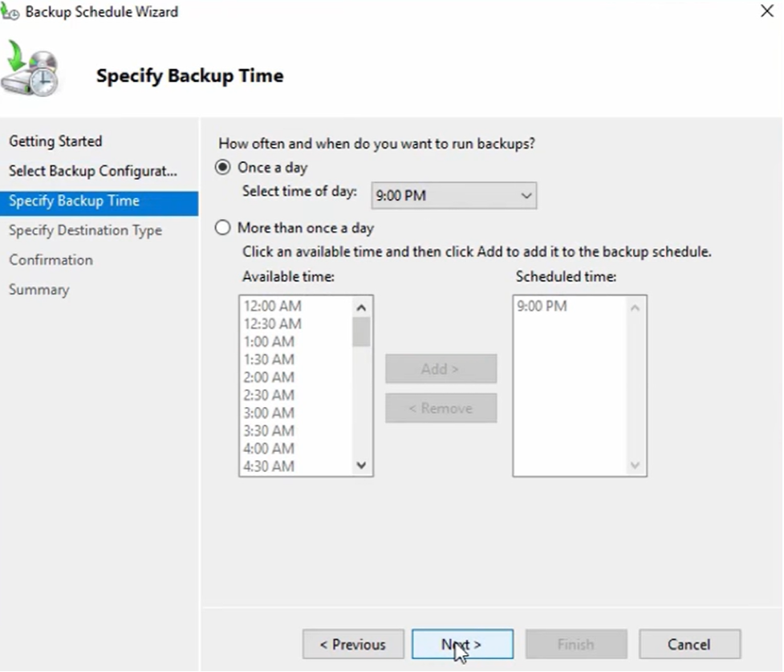This screenshot has width=784, height=672.
Task: Go to Getting Started step
Action: tap(55, 141)
